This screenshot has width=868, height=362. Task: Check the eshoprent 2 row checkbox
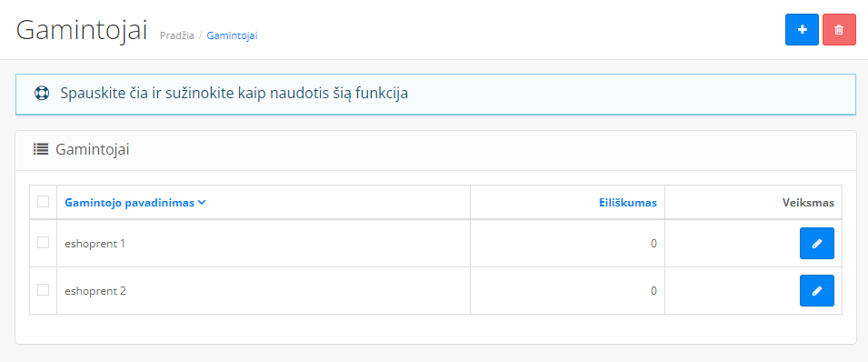[44, 290]
